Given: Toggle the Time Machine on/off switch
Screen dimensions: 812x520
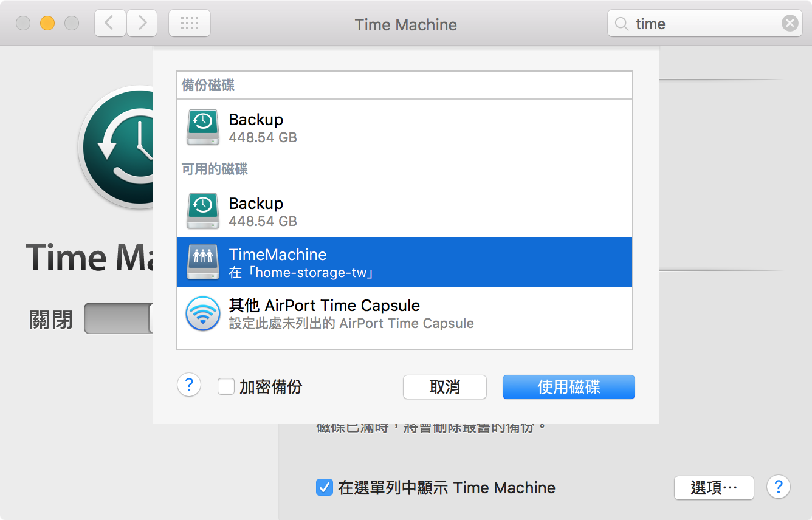Looking at the screenshot, I should 119,318.
